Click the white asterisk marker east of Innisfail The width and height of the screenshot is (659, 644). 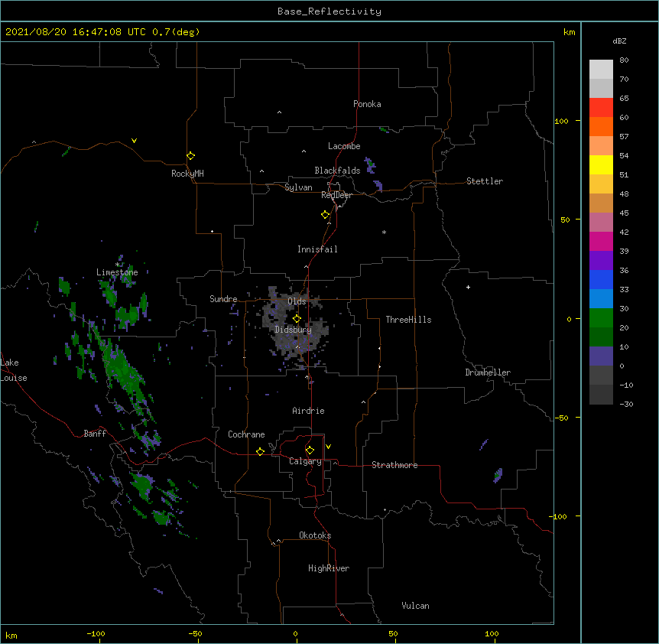[384, 232]
